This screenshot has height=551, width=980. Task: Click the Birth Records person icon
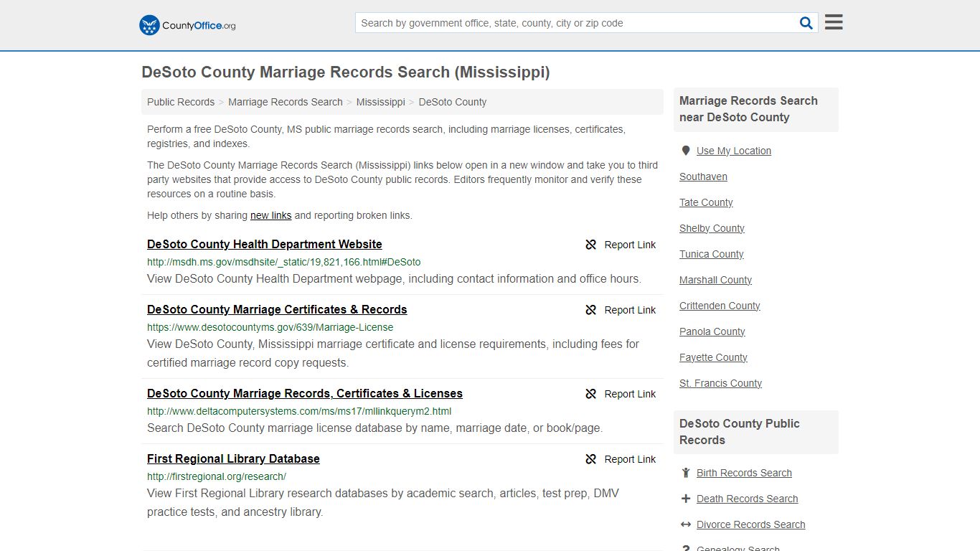coord(686,473)
